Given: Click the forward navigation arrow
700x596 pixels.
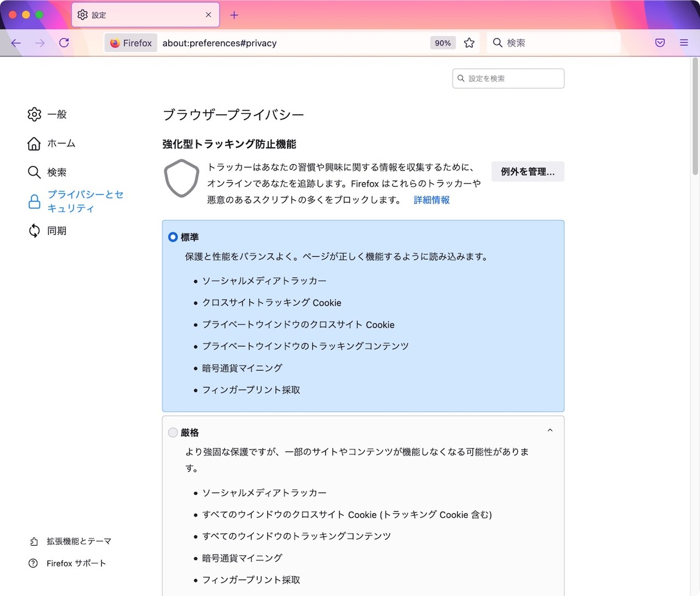Looking at the screenshot, I should click(x=40, y=43).
